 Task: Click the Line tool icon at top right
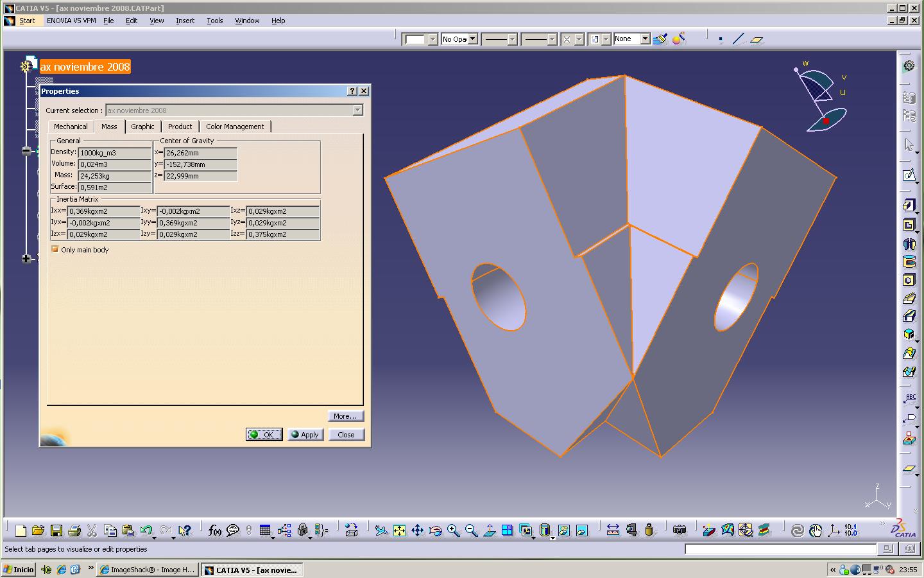(738, 39)
